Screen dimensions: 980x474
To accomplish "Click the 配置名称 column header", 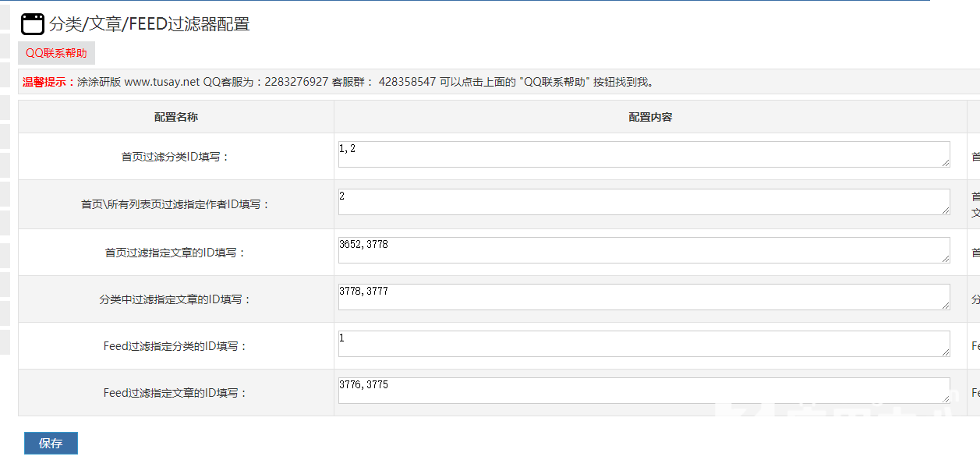I will (176, 117).
